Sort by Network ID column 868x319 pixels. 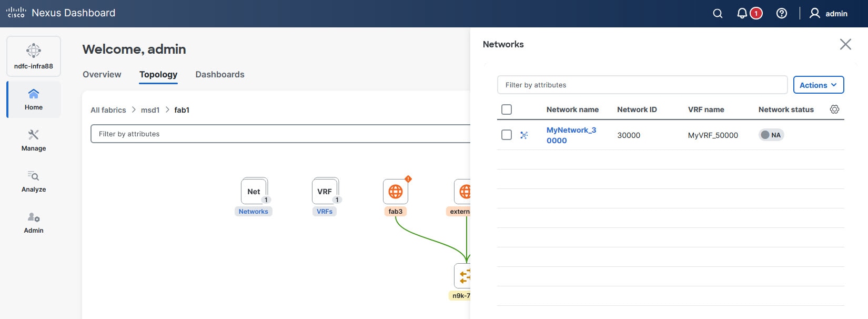(637, 109)
